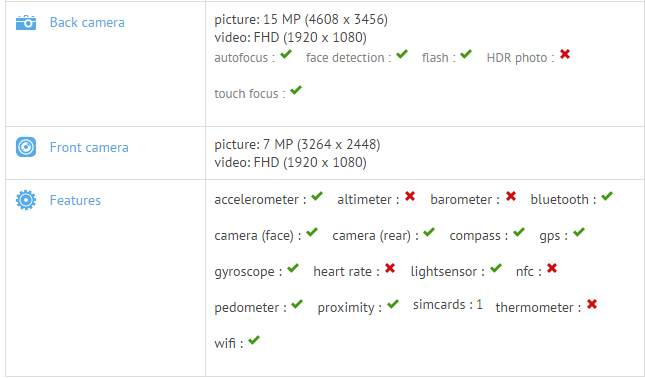Click the Features gear icon

26,200
